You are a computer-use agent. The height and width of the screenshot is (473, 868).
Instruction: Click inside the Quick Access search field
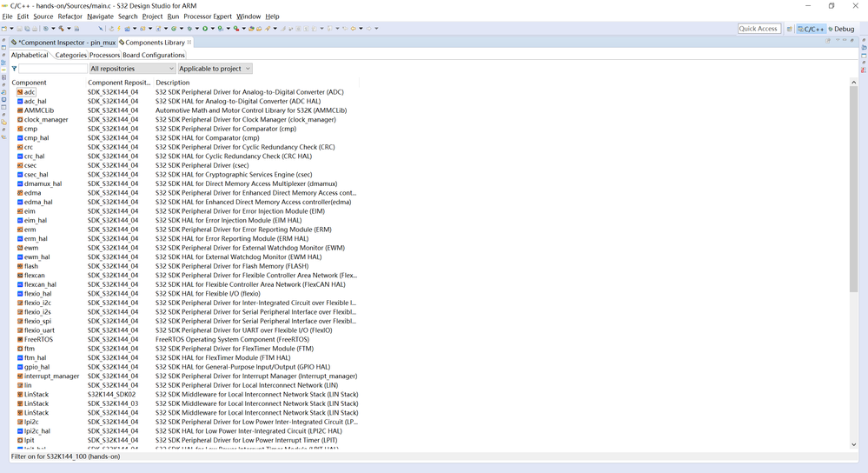tap(759, 29)
